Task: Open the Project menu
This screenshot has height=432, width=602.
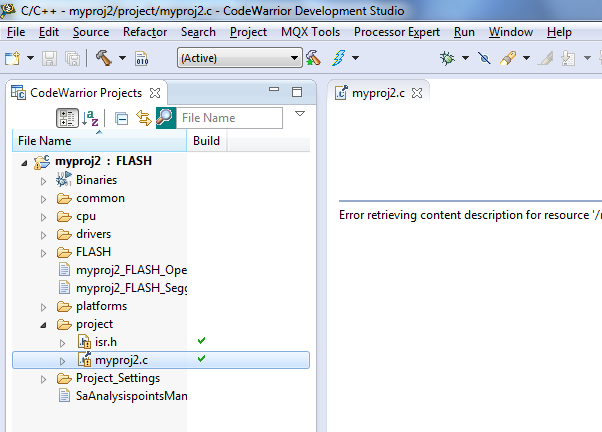Action: click(248, 32)
